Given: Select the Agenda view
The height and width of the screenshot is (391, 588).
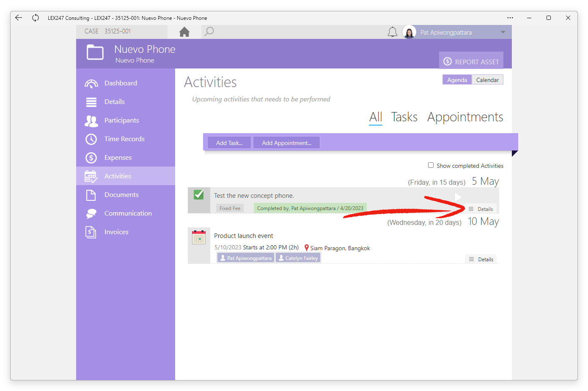Looking at the screenshot, I should tap(457, 80).
